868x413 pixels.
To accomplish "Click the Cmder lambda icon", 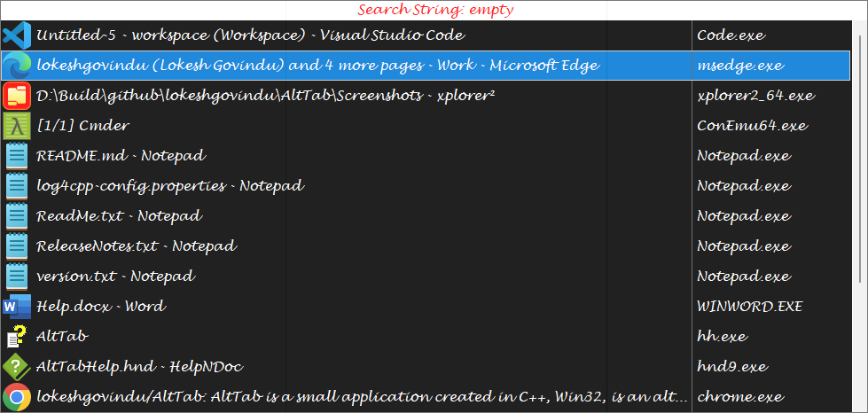I will coord(17,125).
